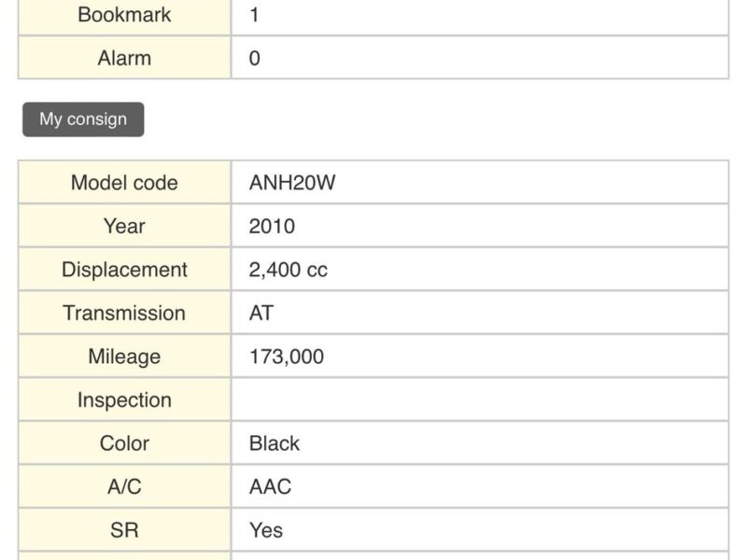Click the My consign button
The height and width of the screenshot is (560, 747).
point(83,119)
